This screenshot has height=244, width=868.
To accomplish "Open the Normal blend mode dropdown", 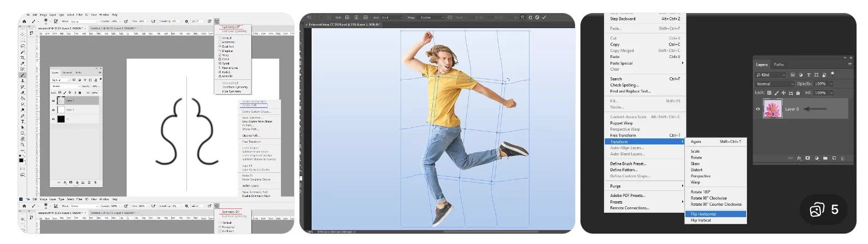I will click(x=775, y=84).
